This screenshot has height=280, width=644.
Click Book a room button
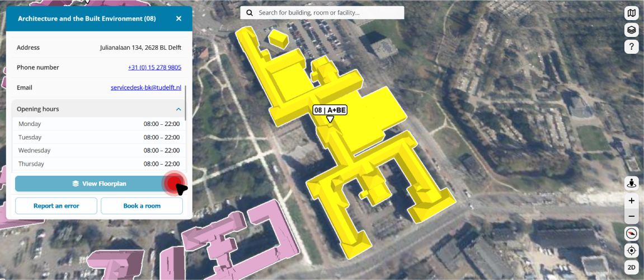coord(142,206)
